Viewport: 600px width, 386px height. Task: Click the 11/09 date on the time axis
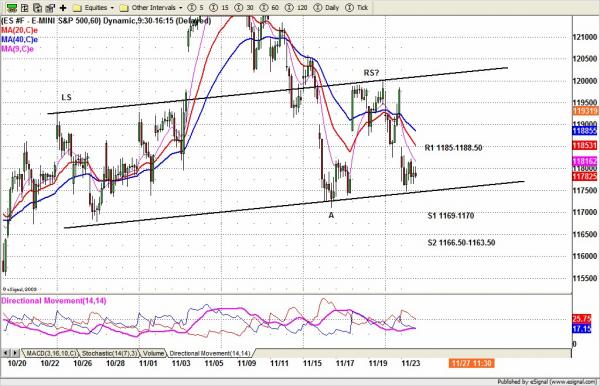(246, 363)
